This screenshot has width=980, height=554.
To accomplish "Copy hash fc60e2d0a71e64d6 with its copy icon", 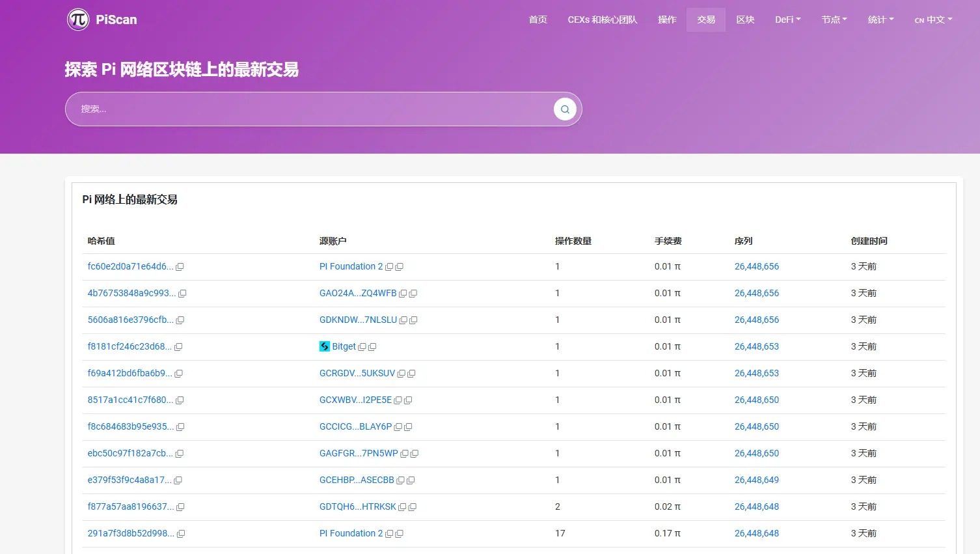I will (x=180, y=267).
